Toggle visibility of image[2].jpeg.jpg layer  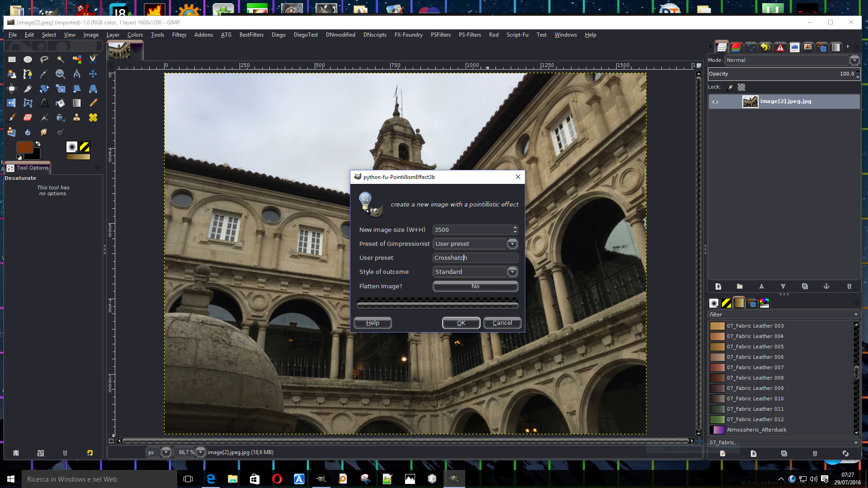click(715, 102)
